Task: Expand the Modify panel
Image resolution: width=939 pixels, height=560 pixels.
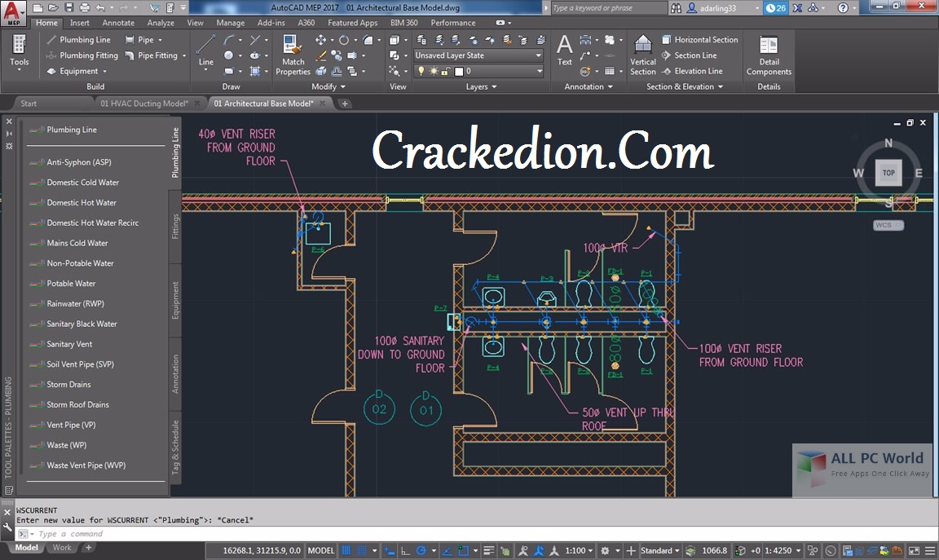Action: (328, 87)
